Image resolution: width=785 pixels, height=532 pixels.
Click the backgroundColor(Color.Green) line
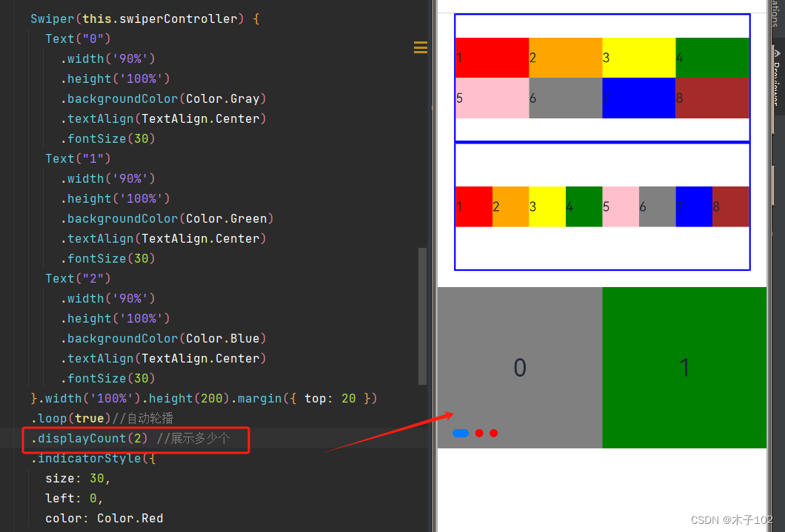[167, 218]
